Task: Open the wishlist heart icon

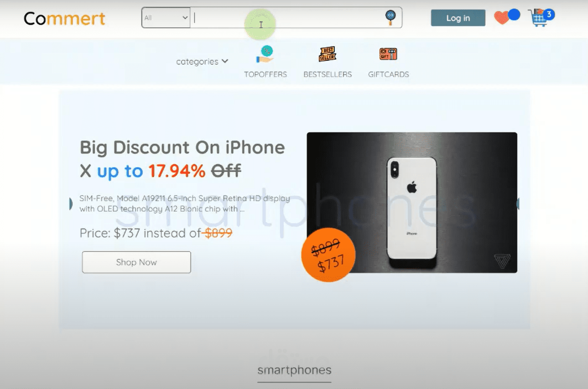Action: point(502,18)
